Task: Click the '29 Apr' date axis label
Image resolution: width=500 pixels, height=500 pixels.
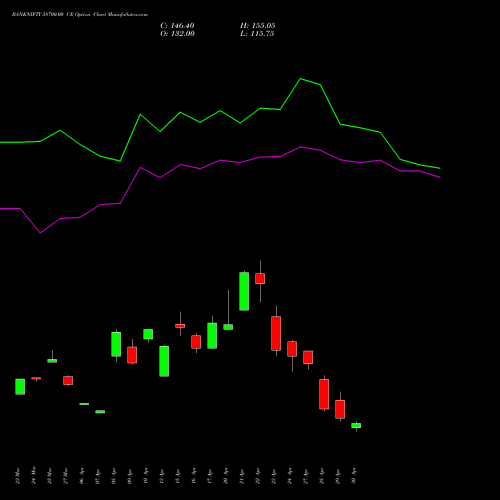Action: point(338,476)
